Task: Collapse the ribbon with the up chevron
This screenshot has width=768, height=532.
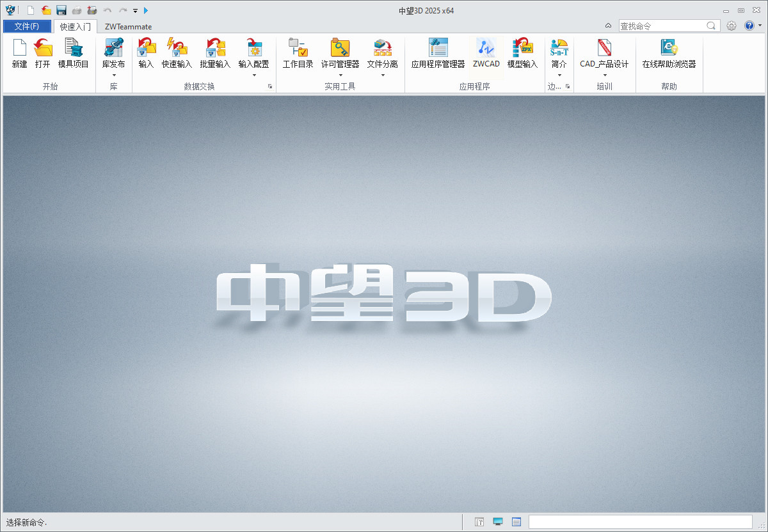Action: tap(608, 26)
